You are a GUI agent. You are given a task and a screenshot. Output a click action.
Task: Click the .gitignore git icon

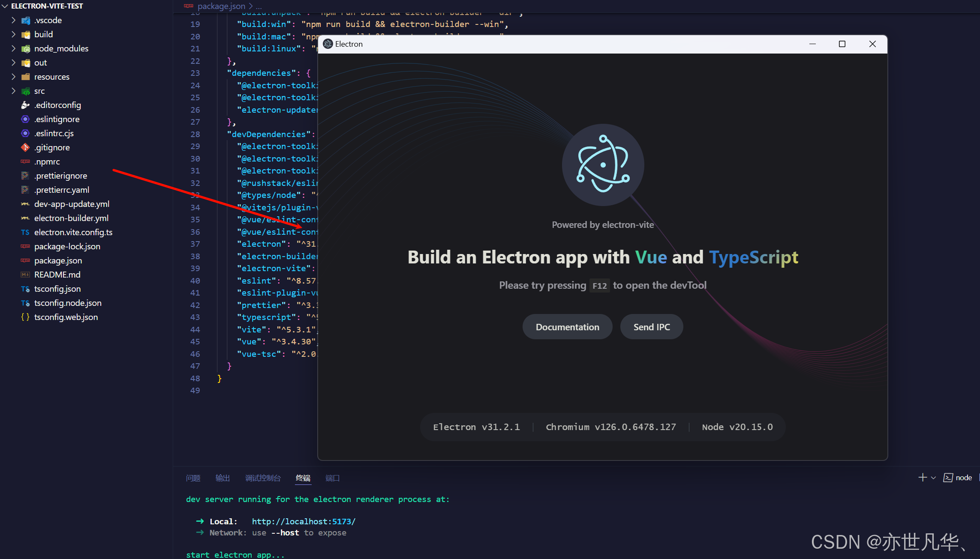(x=25, y=147)
